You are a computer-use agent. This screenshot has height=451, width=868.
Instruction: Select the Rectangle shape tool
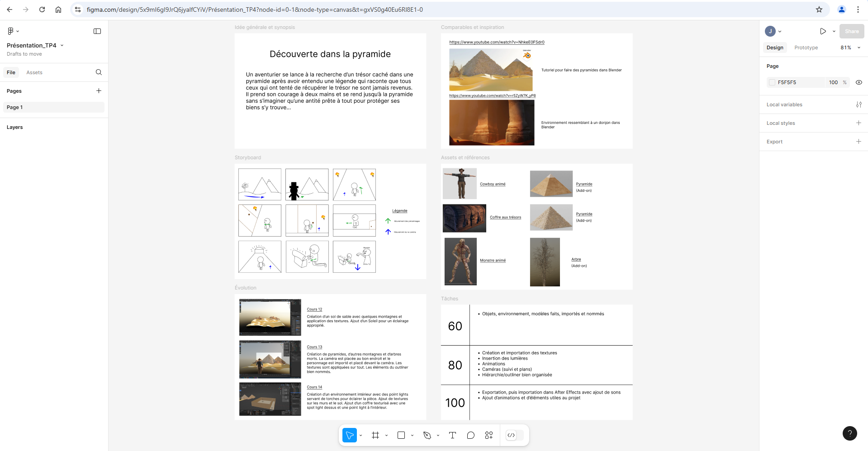click(x=401, y=435)
